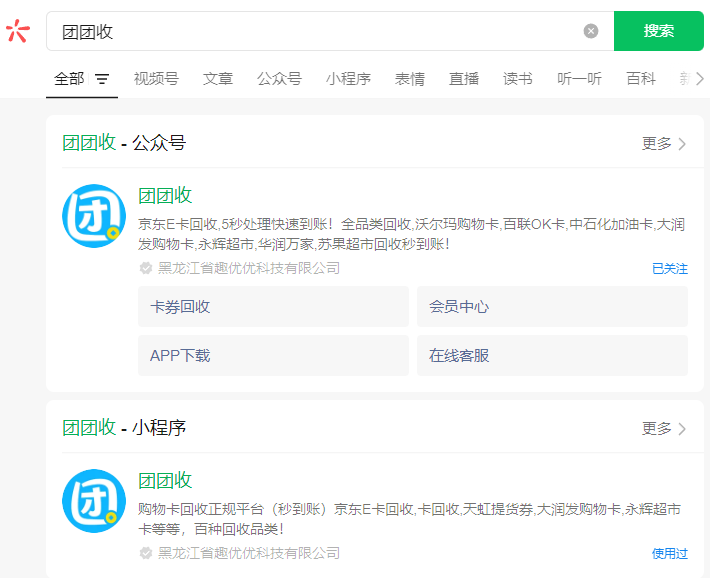The height and width of the screenshot is (578, 710).
Task: Switch to the 文章 tab
Action: point(218,79)
